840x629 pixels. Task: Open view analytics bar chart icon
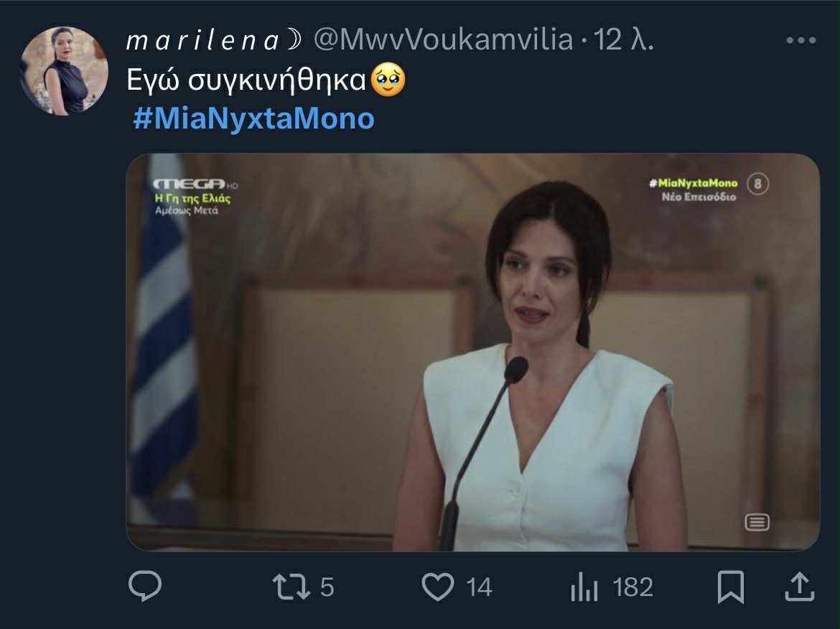point(584,588)
